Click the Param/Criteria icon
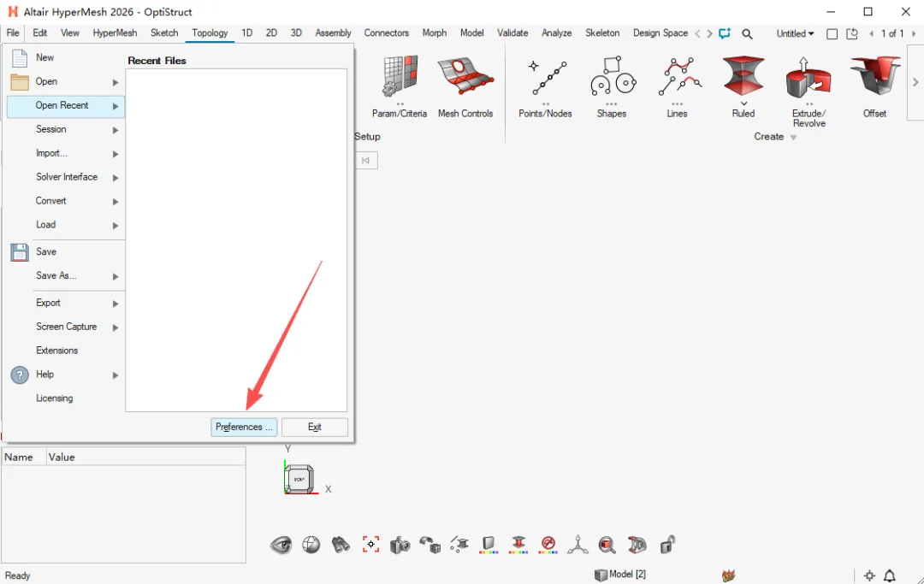This screenshot has width=924, height=584. (x=400, y=77)
